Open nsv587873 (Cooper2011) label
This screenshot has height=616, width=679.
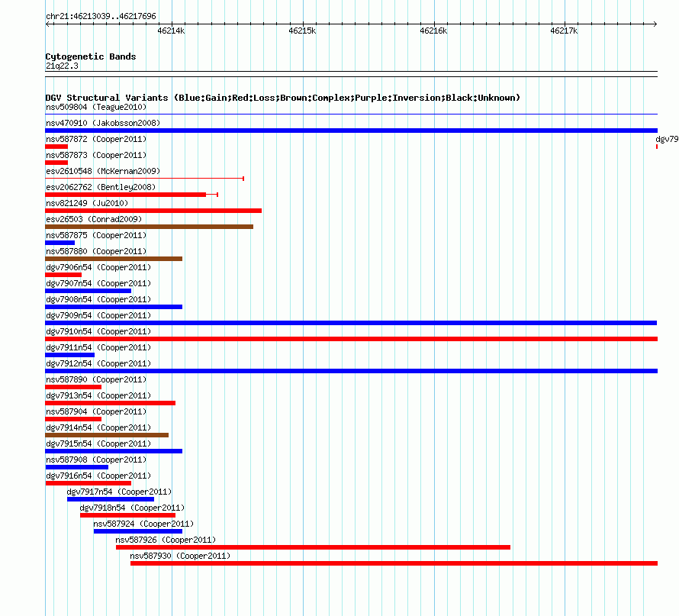point(96,155)
